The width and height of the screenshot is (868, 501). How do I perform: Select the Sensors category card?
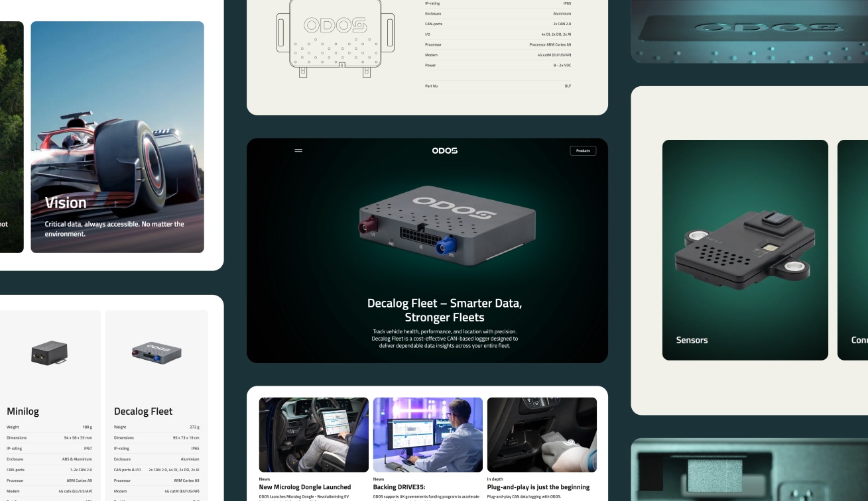point(745,250)
